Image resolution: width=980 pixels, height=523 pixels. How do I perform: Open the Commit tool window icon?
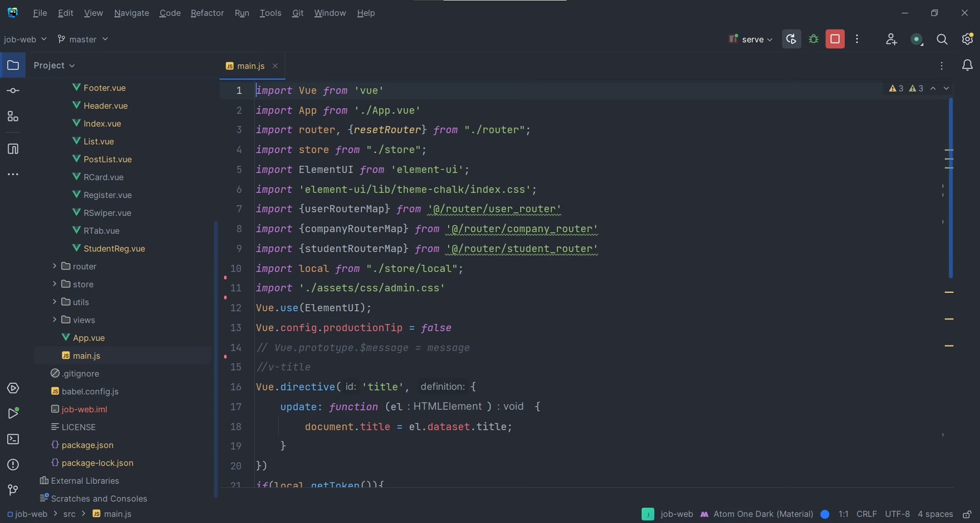click(x=13, y=91)
